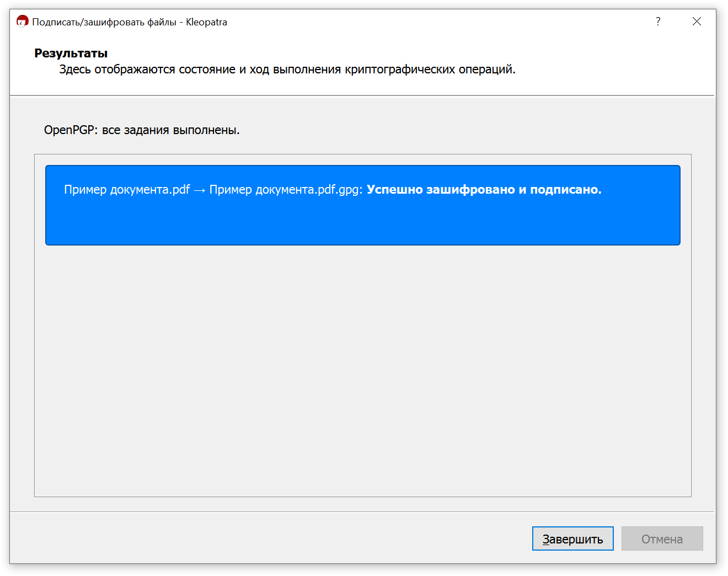Click the arrow symbol between file names
This screenshot has width=728, height=576.
[x=200, y=190]
